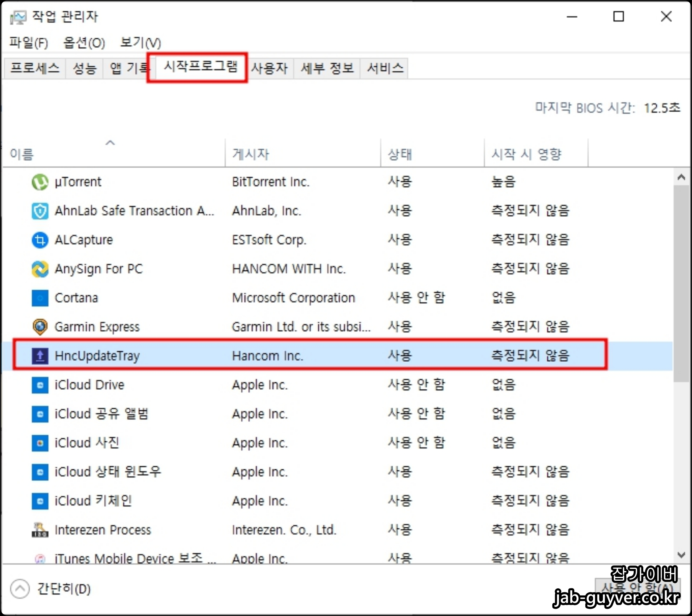Click the AhnLab, Inc. publisher cell
The width and height of the screenshot is (692, 616).
coord(266,211)
